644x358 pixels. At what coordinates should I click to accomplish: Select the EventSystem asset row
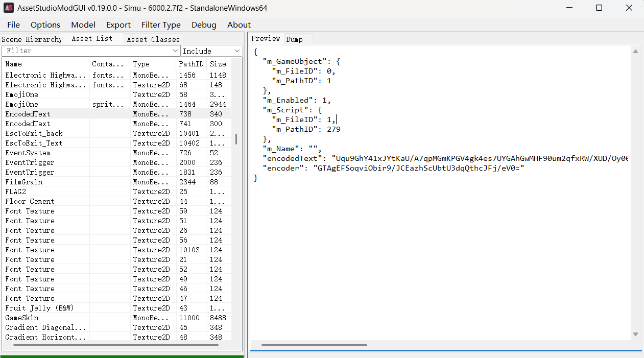(117, 153)
